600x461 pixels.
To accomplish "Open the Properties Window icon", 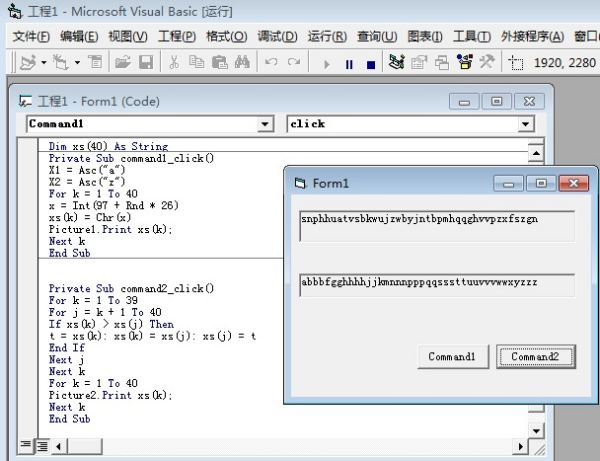I will (x=419, y=62).
